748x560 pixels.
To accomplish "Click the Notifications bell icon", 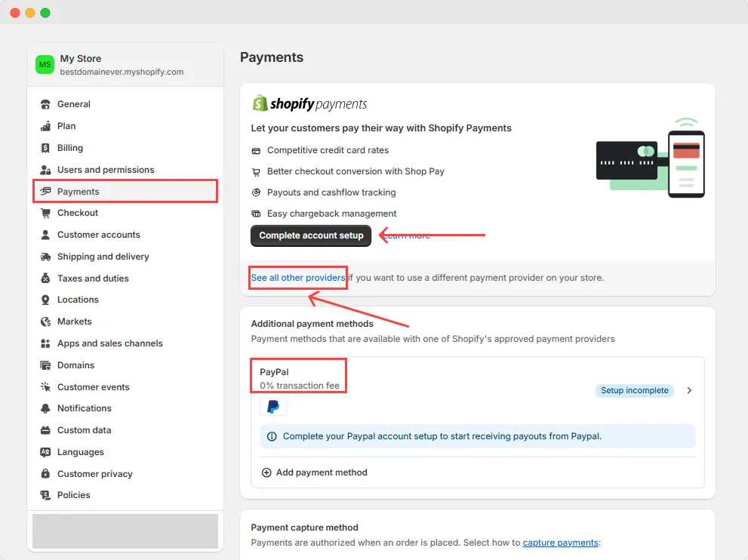I will tap(45, 408).
